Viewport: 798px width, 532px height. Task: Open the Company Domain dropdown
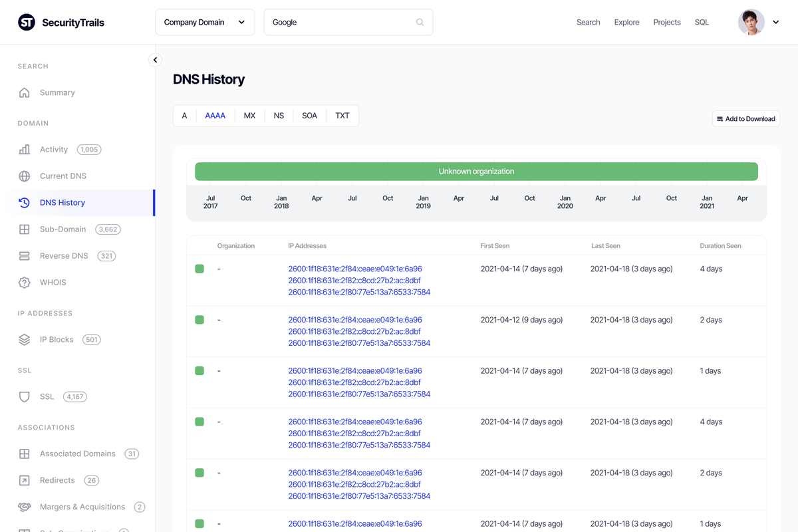[x=205, y=23]
